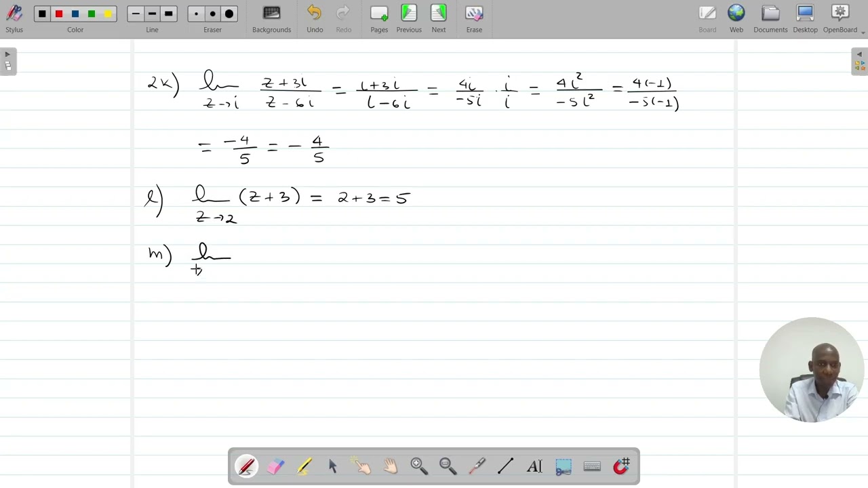The image size is (868, 488).
Task: Open the library panel icons tab
Action: tap(860, 66)
